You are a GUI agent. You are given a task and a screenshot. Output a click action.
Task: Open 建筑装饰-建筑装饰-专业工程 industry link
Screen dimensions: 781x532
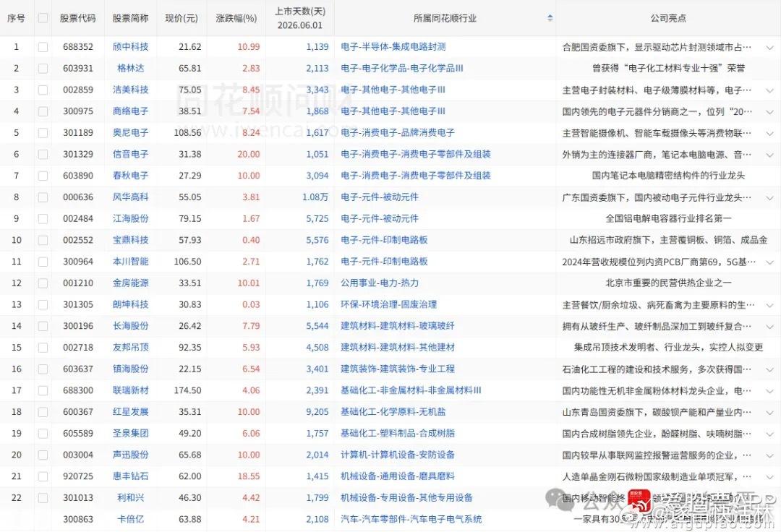pos(398,369)
